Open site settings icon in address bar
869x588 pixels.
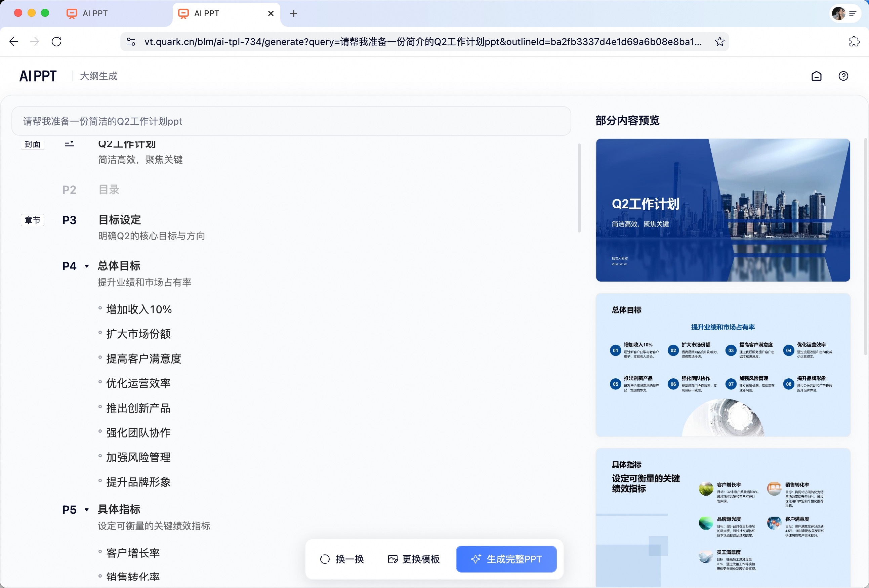point(131,41)
